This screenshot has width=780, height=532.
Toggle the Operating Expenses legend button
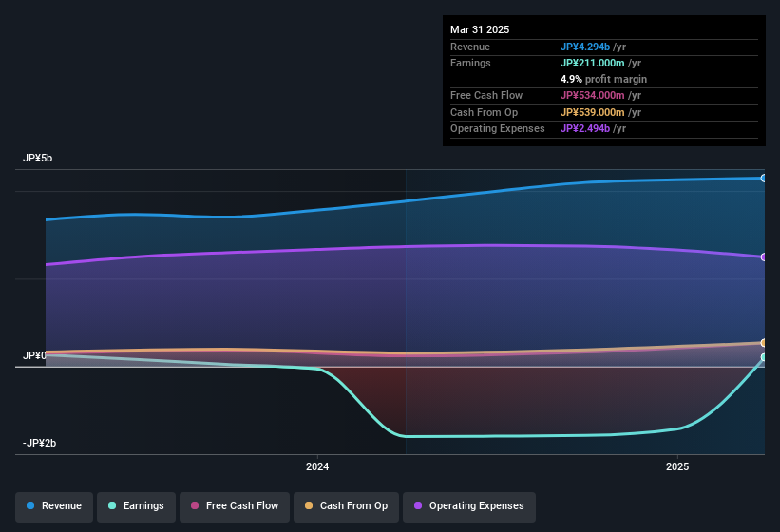click(469, 506)
